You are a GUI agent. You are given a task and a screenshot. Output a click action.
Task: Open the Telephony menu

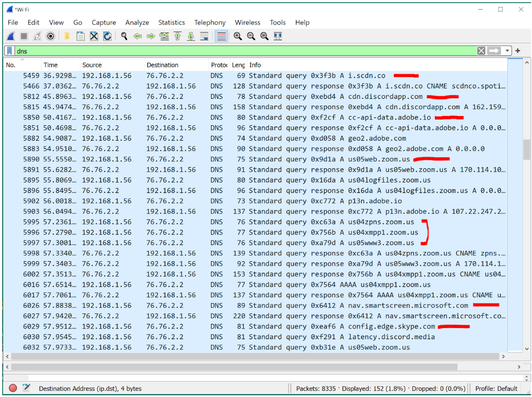pos(210,22)
